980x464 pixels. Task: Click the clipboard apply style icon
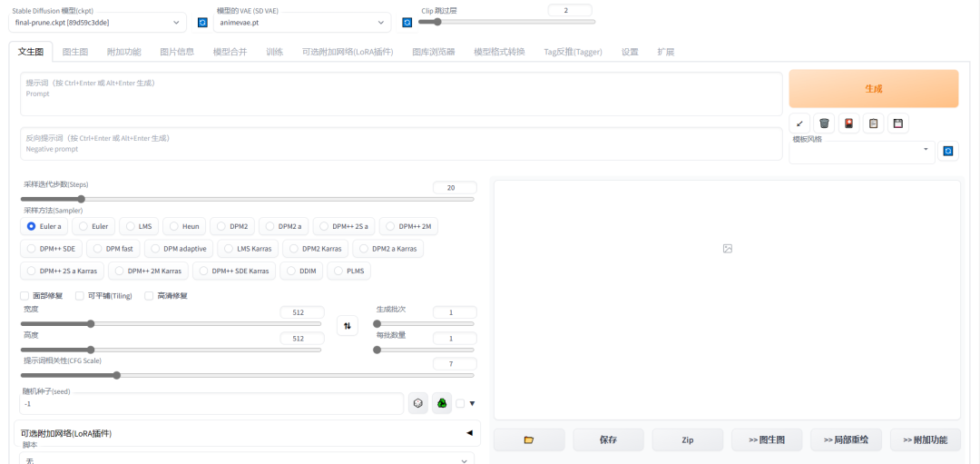[873, 123]
